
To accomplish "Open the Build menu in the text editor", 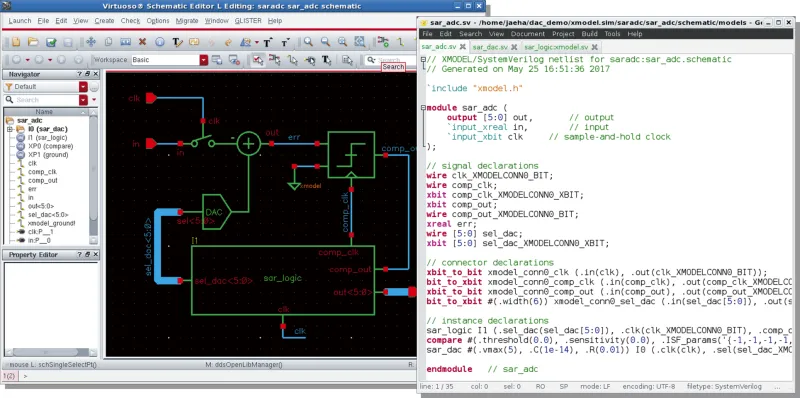I will click(589, 34).
